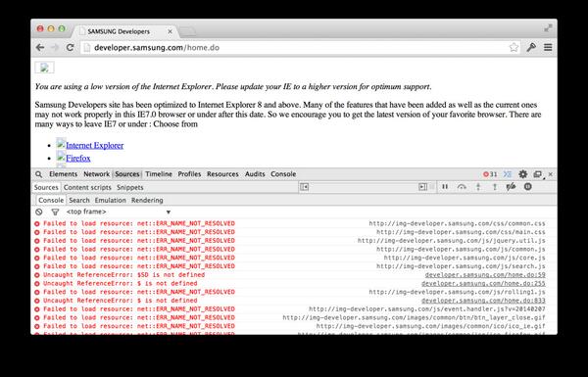Follow the Internet Explorer link
The height and width of the screenshot is (377, 588).
pyautogui.click(x=94, y=145)
